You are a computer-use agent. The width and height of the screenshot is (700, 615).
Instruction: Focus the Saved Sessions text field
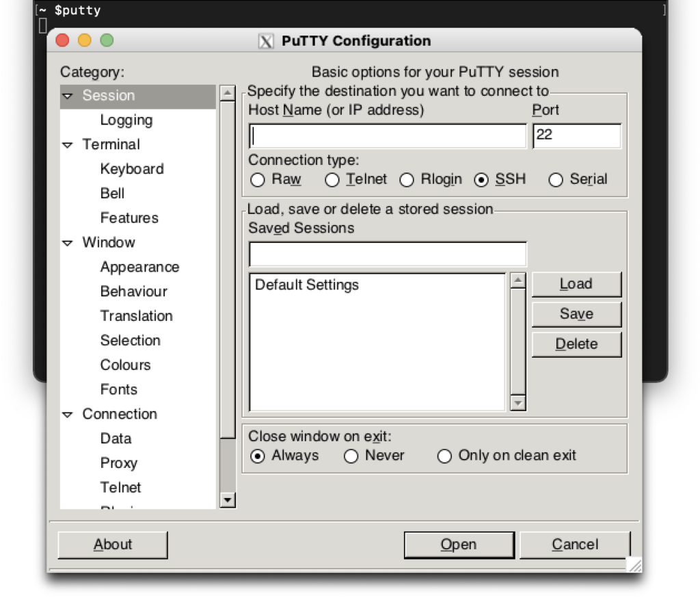coord(388,254)
